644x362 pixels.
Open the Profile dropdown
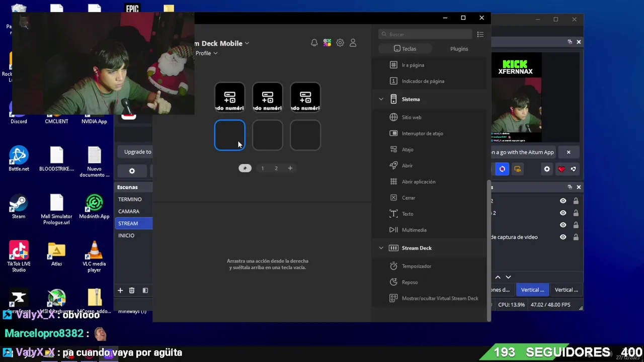pos(206,53)
